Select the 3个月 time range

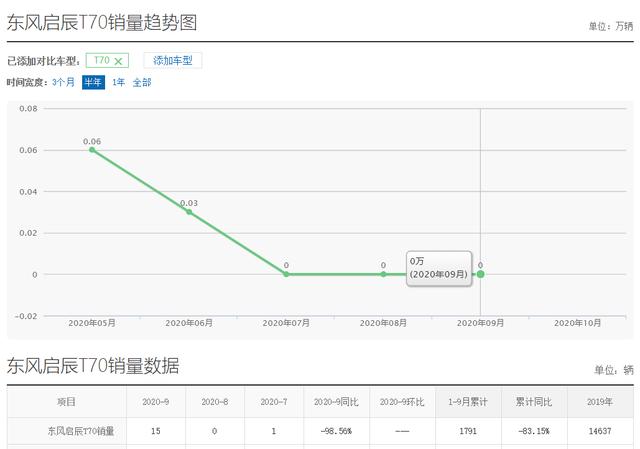63,82
